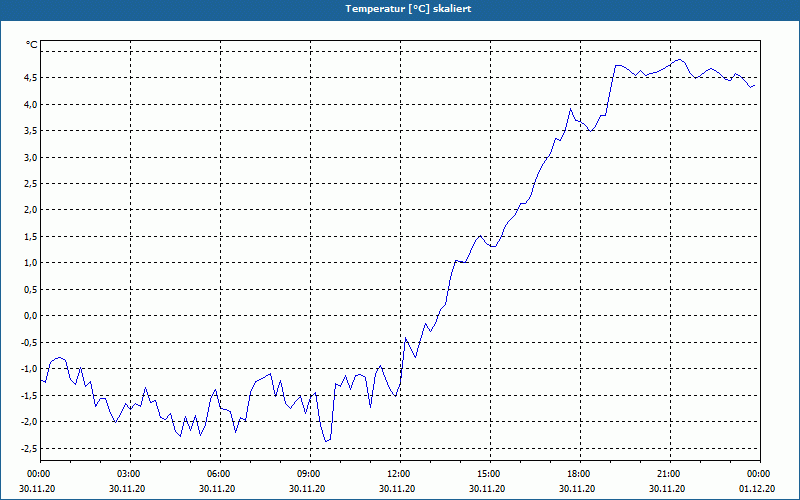Screen dimensions: 800x500
Task: Click the 'Temperatur [°C] skaliert' chart title
Action: 408,9
